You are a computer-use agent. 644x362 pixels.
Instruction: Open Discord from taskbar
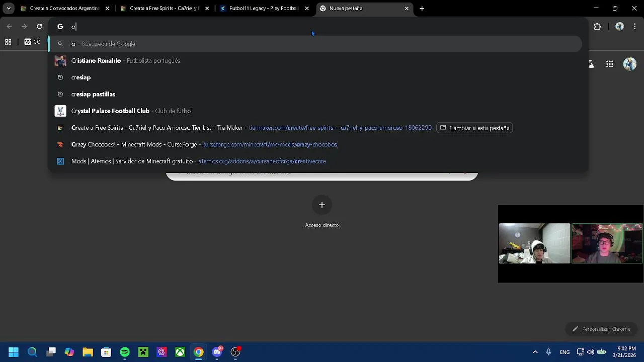tap(217, 352)
